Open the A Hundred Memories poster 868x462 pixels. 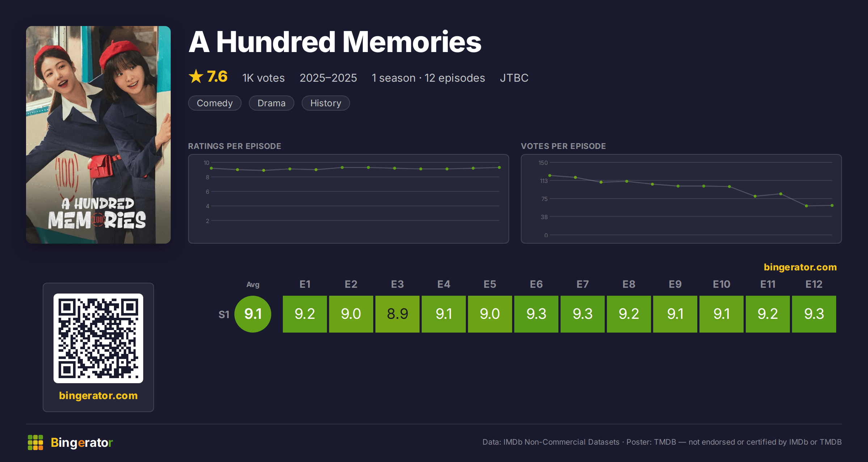pos(98,135)
